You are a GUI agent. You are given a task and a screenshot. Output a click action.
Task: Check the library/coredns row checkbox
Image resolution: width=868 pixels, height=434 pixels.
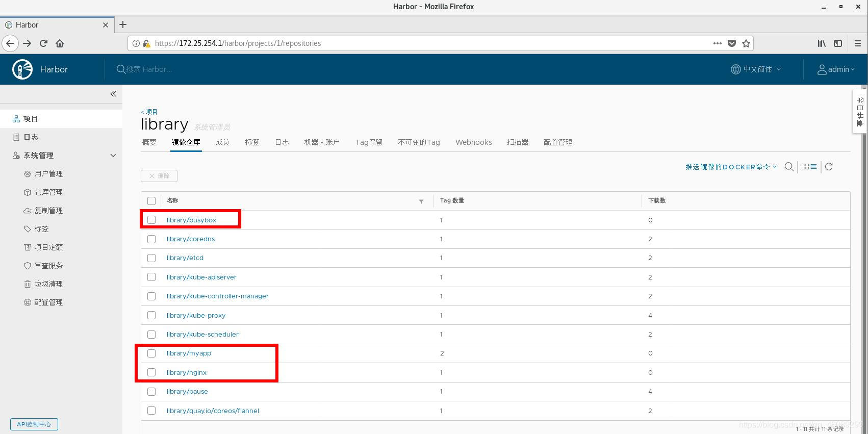[151, 239]
